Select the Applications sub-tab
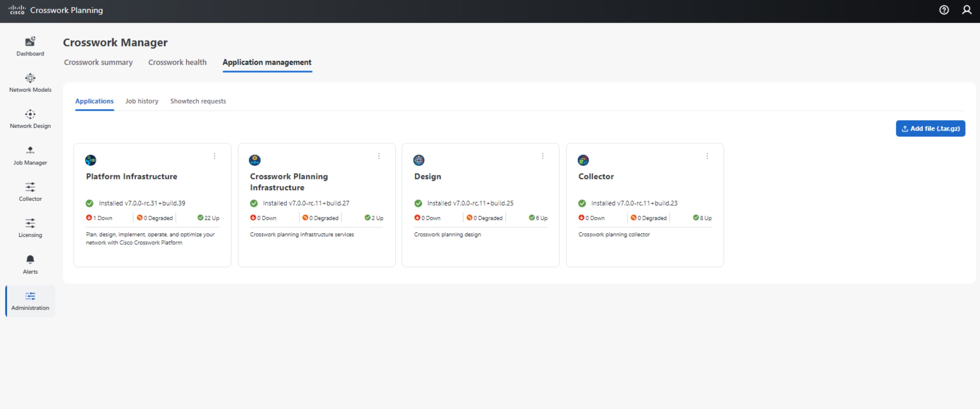The image size is (980, 409). pyautogui.click(x=94, y=101)
